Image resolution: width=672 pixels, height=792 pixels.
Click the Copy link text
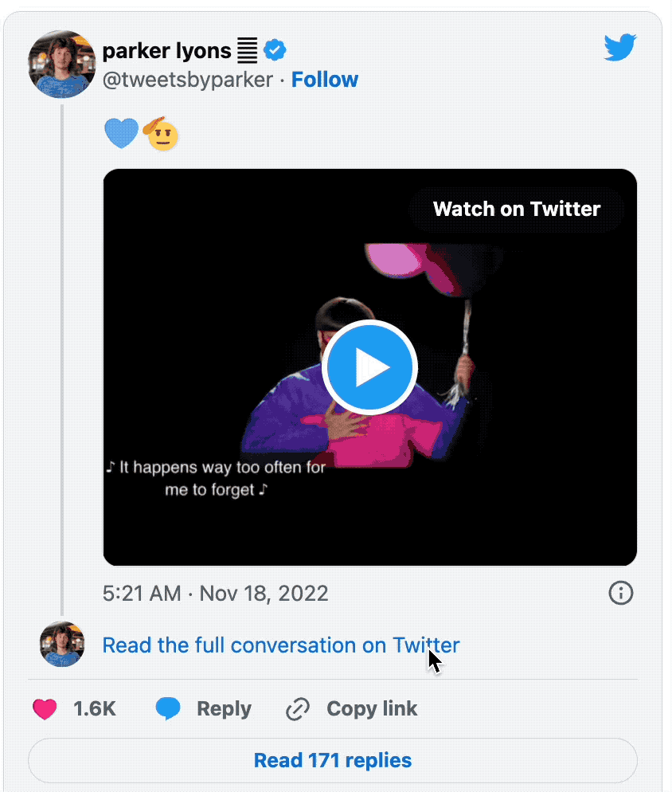point(371,708)
